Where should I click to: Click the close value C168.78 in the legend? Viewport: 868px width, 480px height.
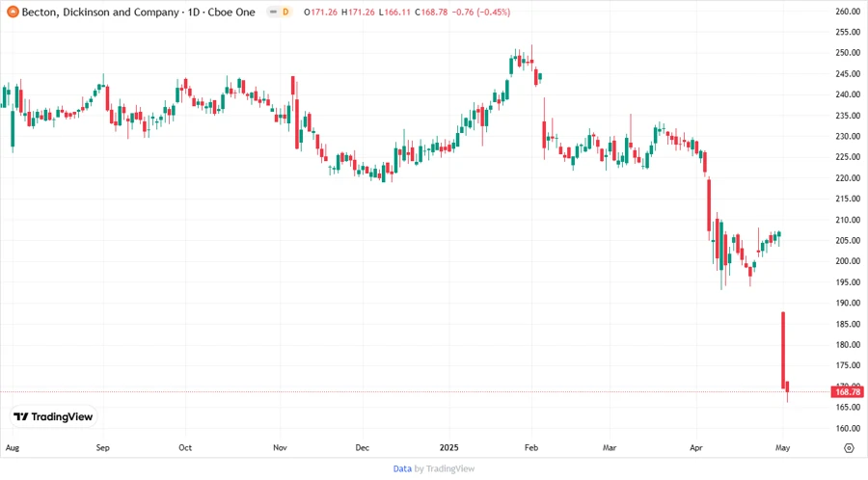tap(431, 12)
